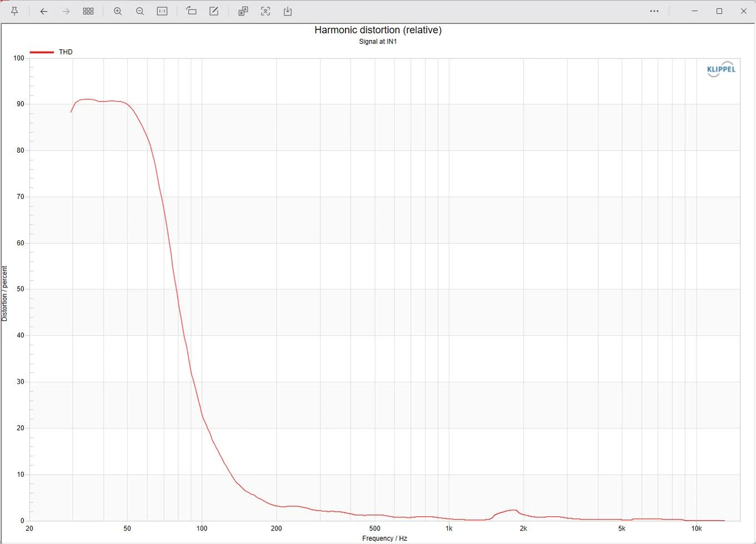
Task: Open the text extraction tool
Action: pos(266,11)
